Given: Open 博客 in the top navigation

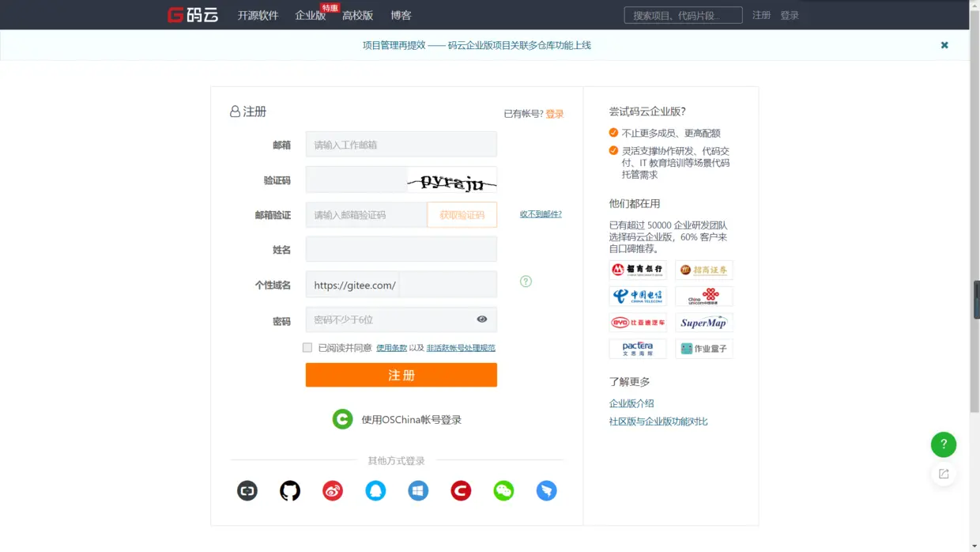Looking at the screenshot, I should click(401, 15).
